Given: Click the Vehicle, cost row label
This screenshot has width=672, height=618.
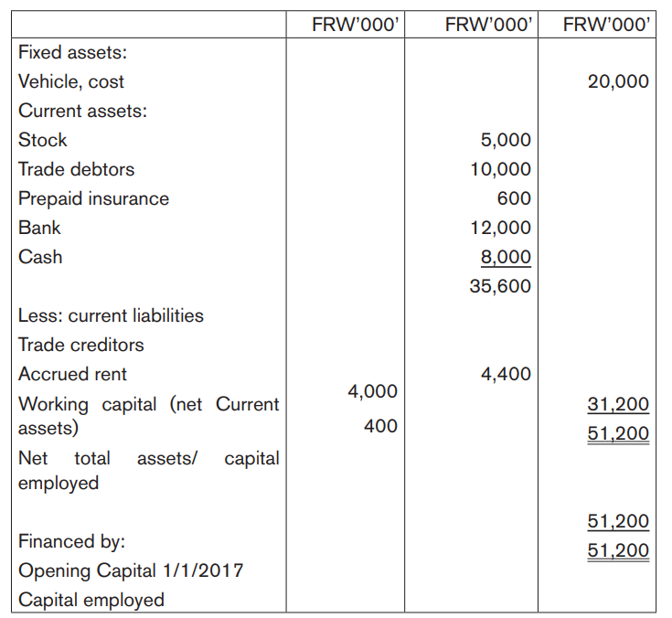Looking at the screenshot, I should pyautogui.click(x=71, y=81).
